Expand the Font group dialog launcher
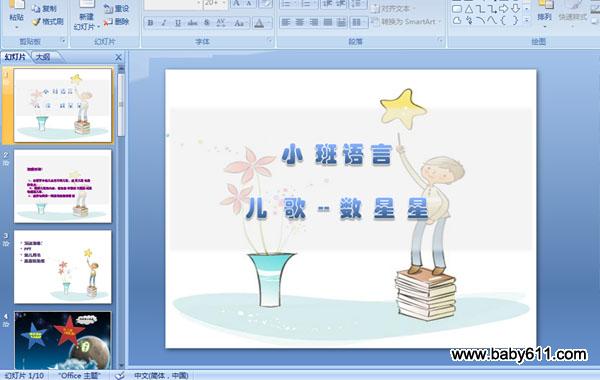Viewport: 600px width, 380px height. point(269,41)
